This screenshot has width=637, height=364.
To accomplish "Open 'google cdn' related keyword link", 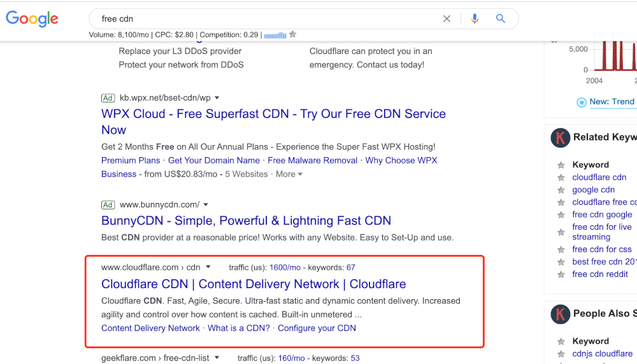I will point(594,190).
